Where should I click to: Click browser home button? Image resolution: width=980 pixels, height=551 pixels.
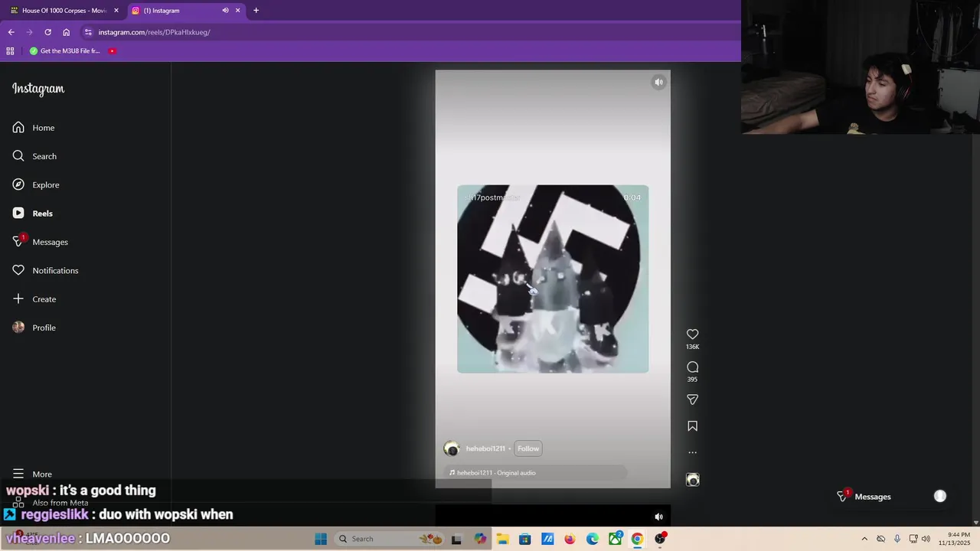pyautogui.click(x=66, y=32)
